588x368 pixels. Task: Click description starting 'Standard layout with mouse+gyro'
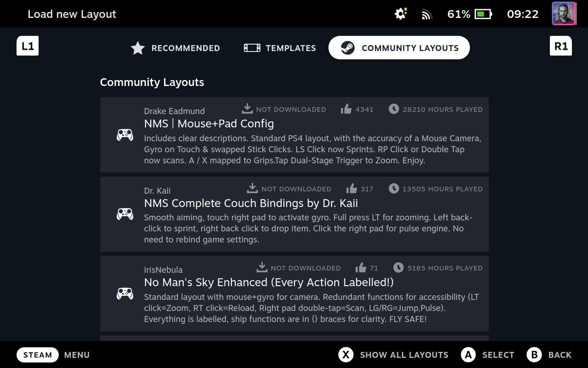pyautogui.click(x=312, y=308)
